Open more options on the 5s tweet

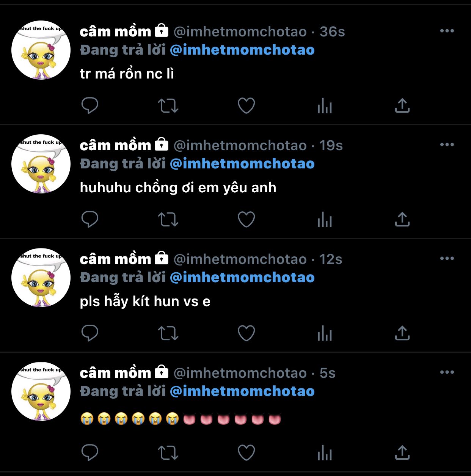point(447,372)
